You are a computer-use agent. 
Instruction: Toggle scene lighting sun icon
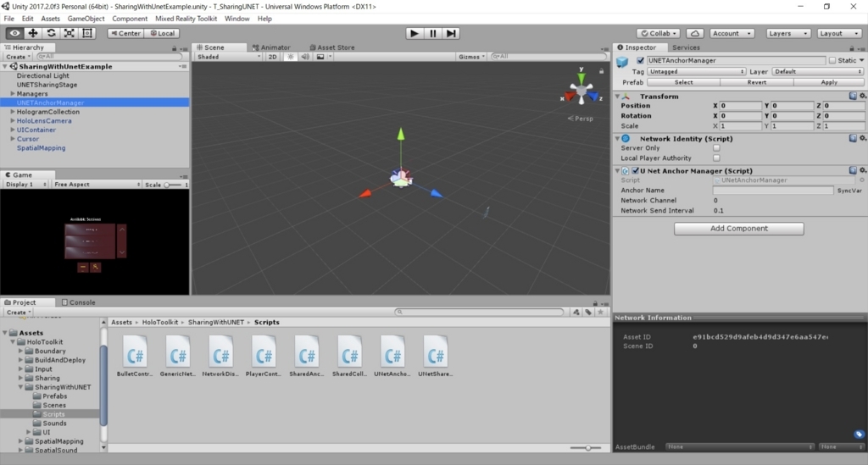click(x=290, y=57)
